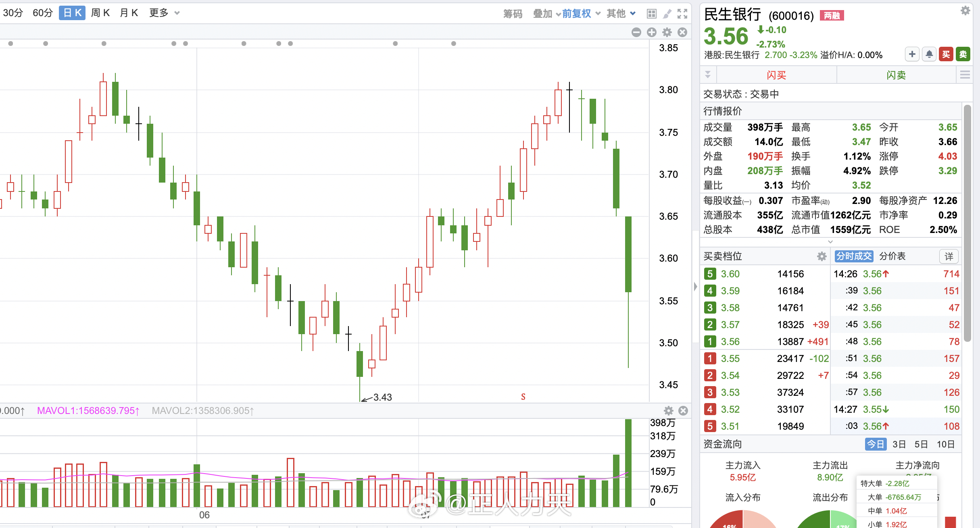The width and height of the screenshot is (980, 528).
Task: Set price alert bell icon
Action: 929,54
